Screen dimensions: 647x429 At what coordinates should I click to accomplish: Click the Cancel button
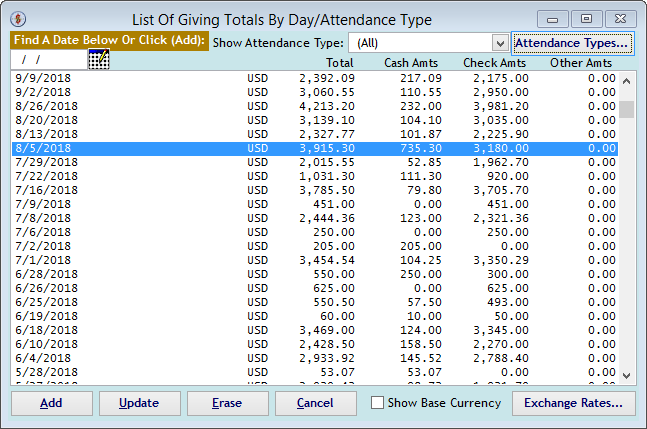[315, 403]
